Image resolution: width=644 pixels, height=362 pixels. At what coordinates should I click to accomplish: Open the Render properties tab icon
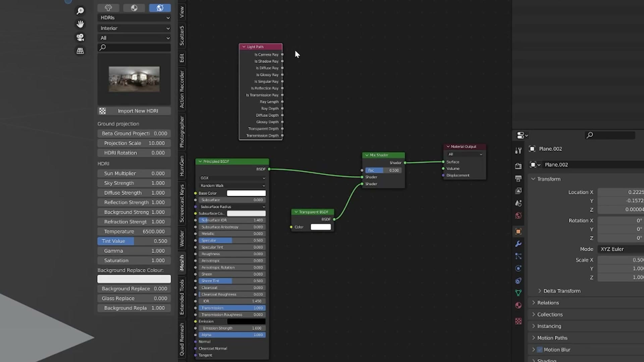(x=518, y=166)
